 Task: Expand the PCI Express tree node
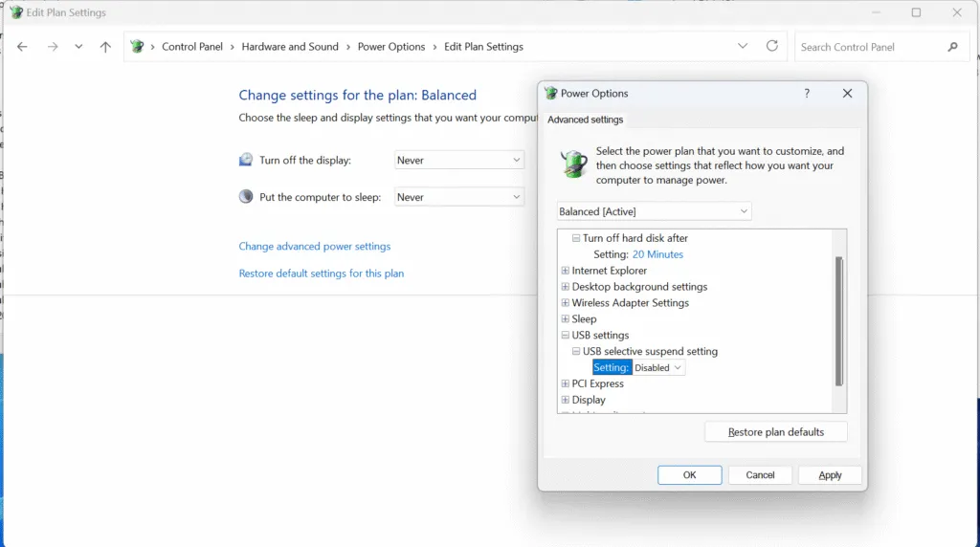tap(566, 384)
